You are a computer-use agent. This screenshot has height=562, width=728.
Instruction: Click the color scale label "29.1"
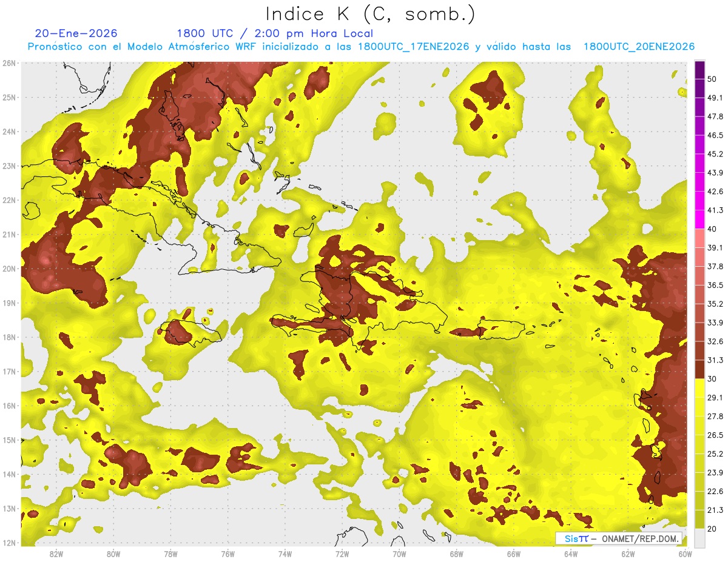715,398
